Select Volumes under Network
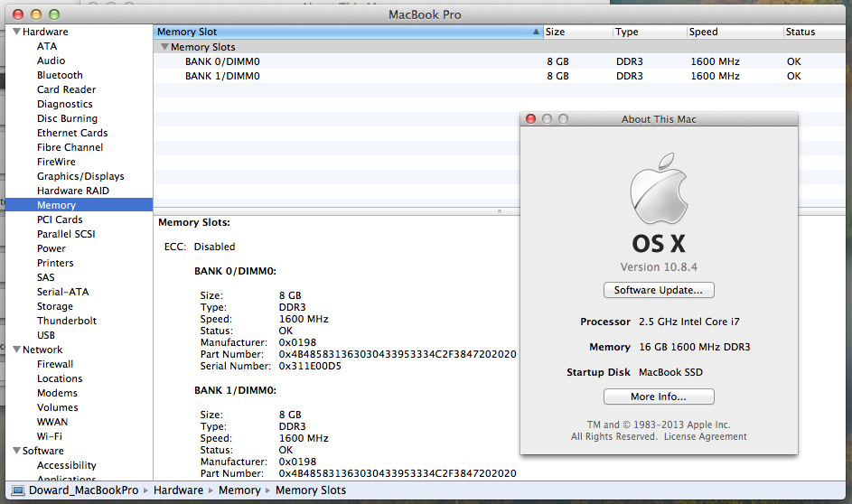 [58, 407]
